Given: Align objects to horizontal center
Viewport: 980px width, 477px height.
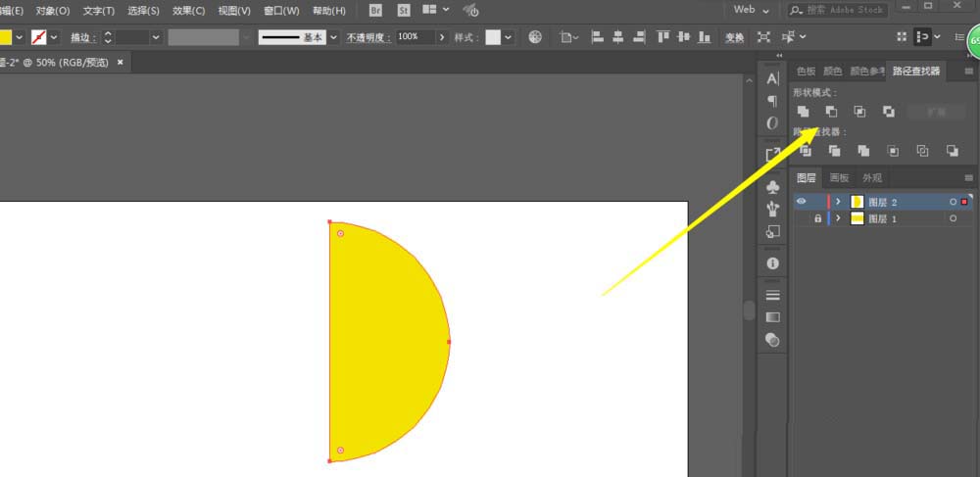Looking at the screenshot, I should (x=618, y=37).
